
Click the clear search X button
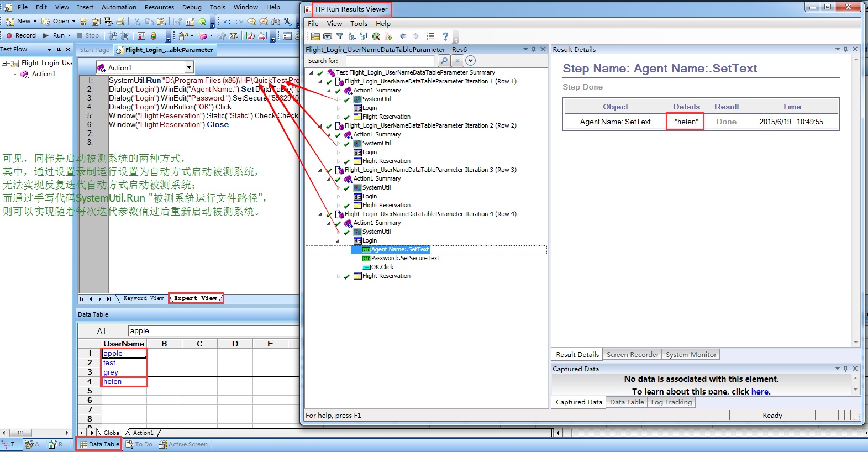tap(457, 61)
